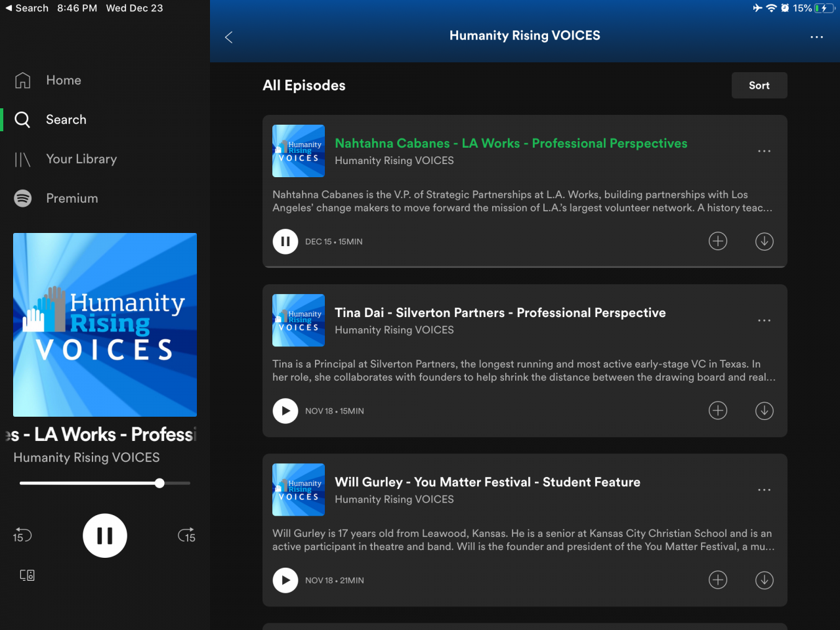
Task: Tap the Nahtahna Cabanes episode description text
Action: point(523,201)
